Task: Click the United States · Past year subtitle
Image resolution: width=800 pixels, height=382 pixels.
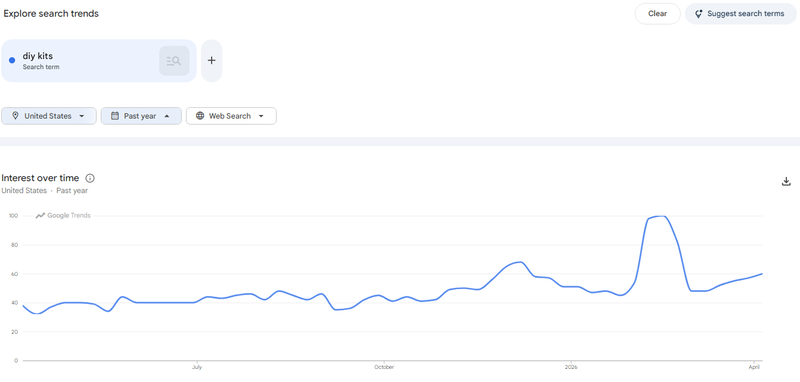Action: click(44, 190)
